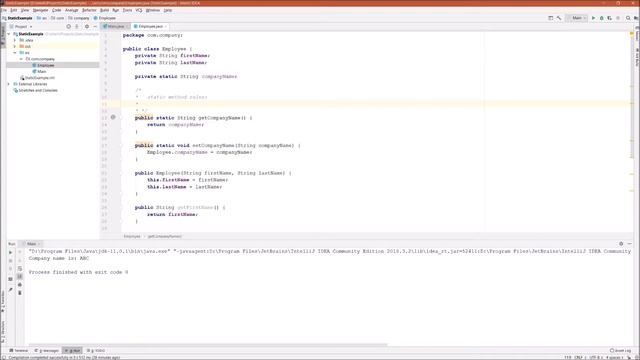
Task: Click Rerun icon in Run panel
Action: tap(11, 253)
